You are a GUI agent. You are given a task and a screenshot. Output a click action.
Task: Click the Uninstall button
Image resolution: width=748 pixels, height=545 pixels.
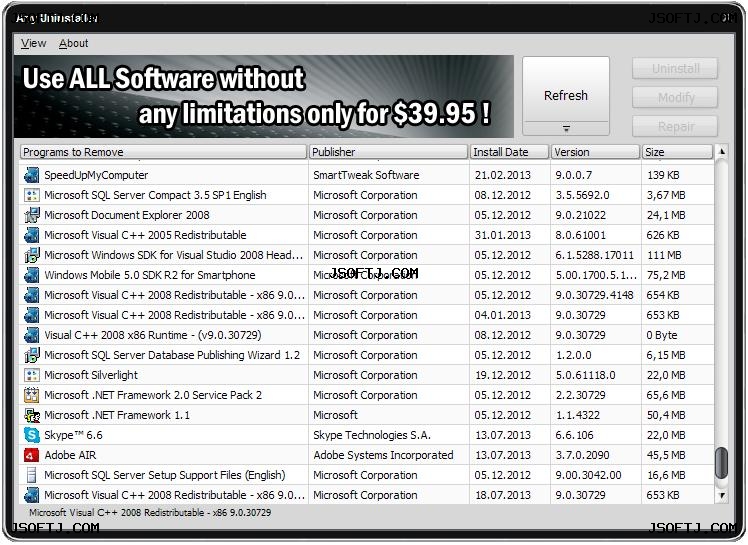pyautogui.click(x=675, y=69)
